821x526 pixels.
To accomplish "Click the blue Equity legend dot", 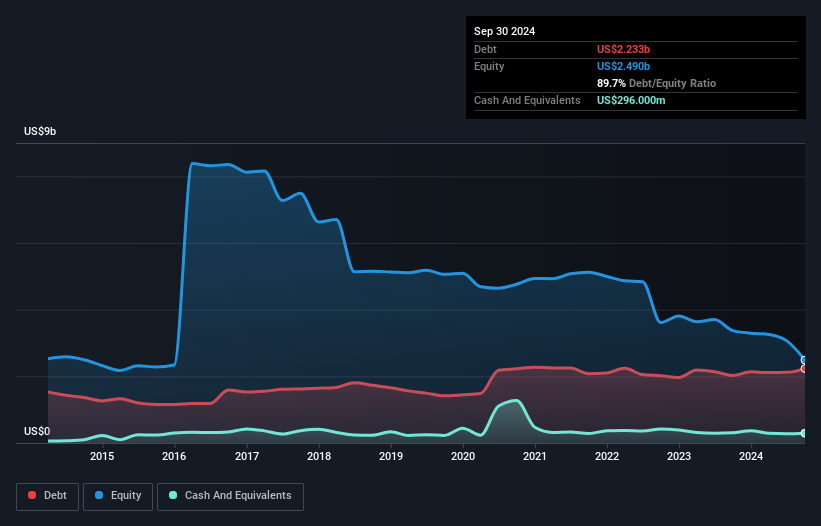I will point(99,495).
